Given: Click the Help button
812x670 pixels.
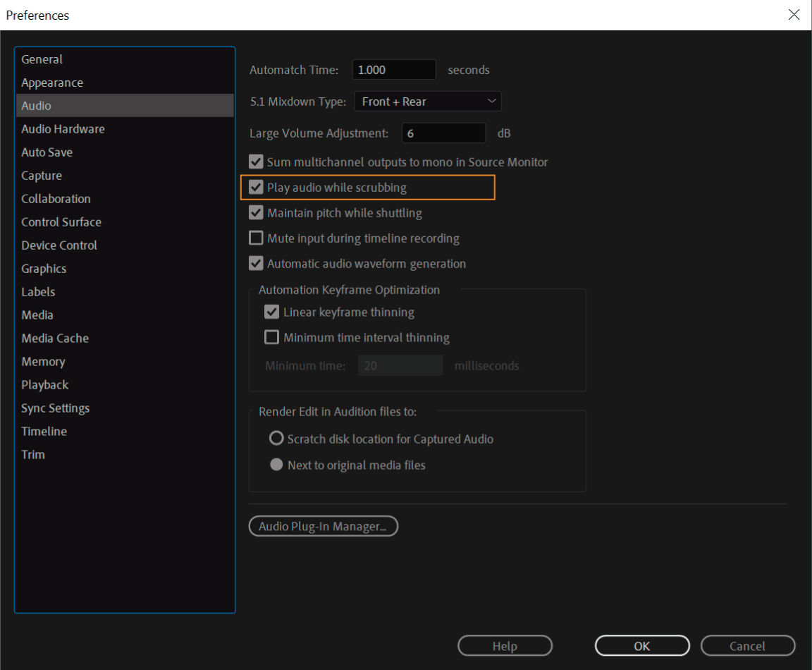Looking at the screenshot, I should point(505,645).
